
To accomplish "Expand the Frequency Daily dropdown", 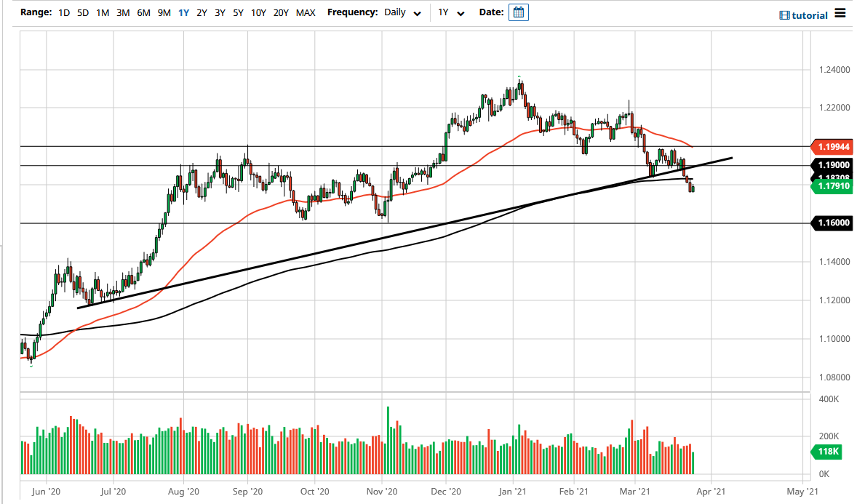I will tap(402, 12).
